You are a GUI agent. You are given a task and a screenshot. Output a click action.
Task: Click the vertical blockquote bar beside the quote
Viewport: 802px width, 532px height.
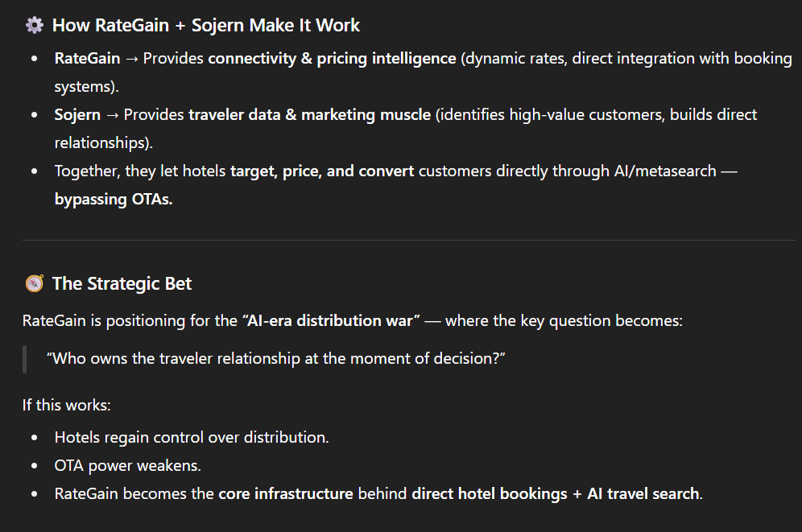point(25,359)
